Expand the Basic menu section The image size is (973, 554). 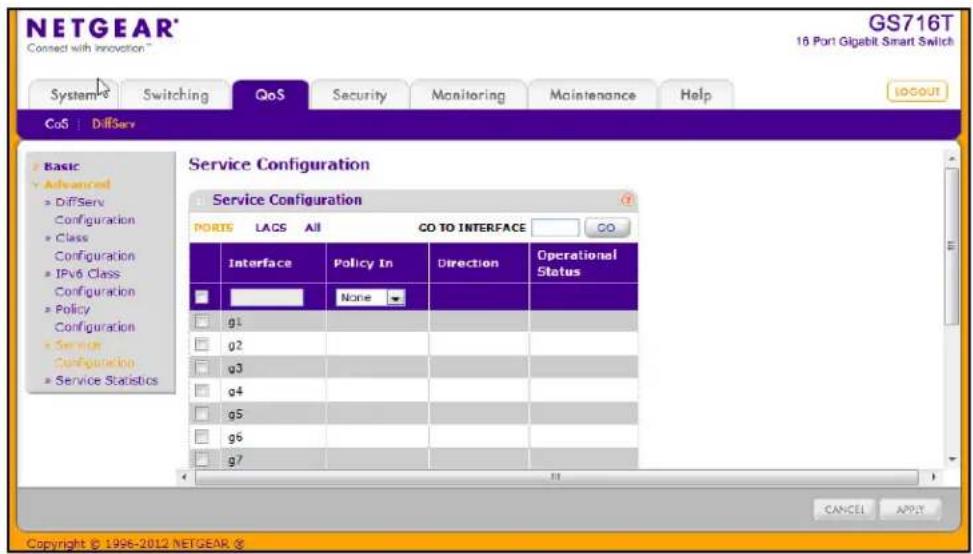pos(61,166)
